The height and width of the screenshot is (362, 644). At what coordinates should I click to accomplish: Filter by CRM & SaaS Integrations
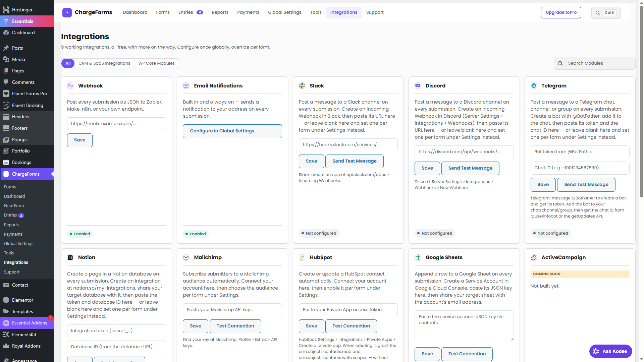pyautogui.click(x=104, y=63)
